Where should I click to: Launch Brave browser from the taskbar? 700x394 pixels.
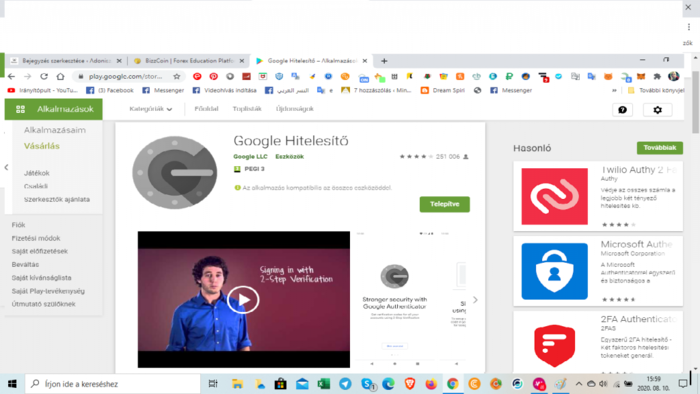(410, 384)
